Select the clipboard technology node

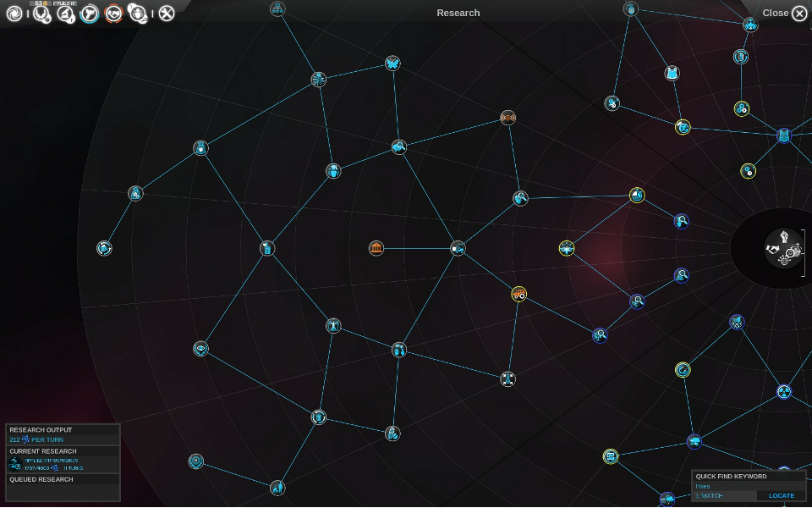[741, 57]
